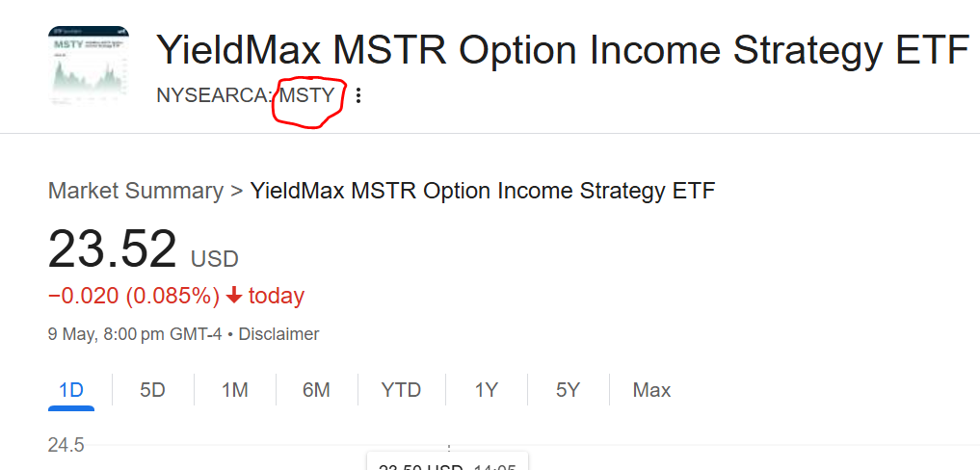Viewport: 980px width, 470px height.
Task: Open the three-dot more options menu
Action: (359, 95)
